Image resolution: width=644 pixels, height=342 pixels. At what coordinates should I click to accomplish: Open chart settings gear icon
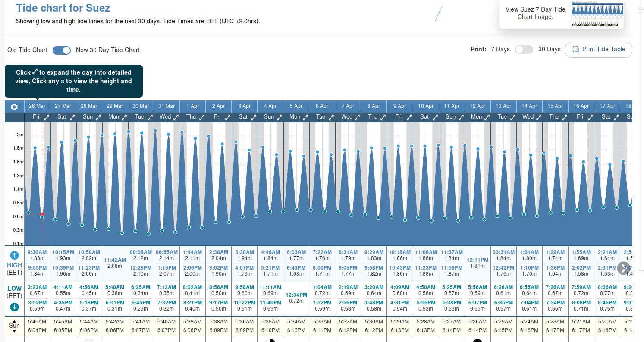pos(14,107)
